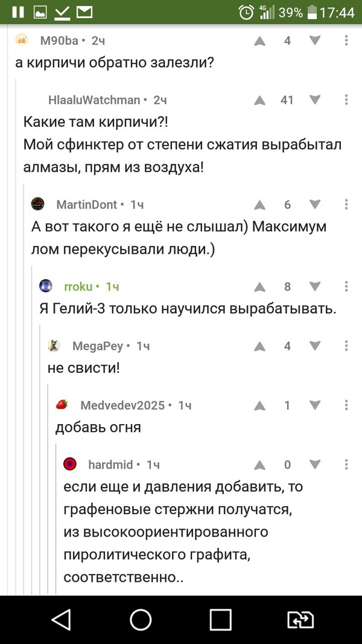
Task: Tap hardmid's round red avatar
Action: pyautogui.click(x=71, y=465)
